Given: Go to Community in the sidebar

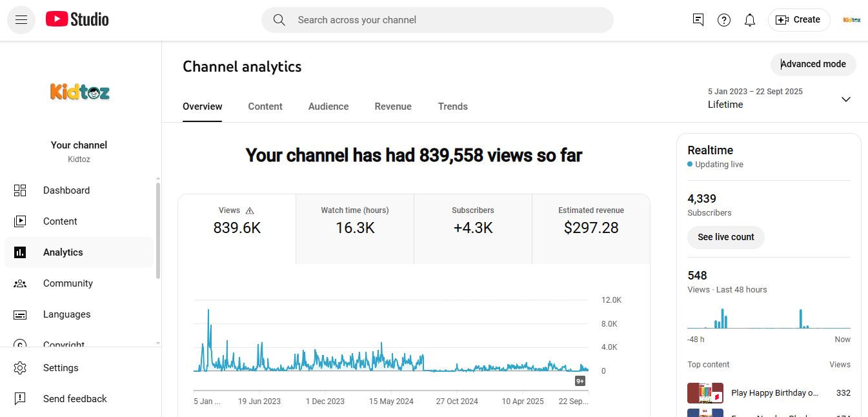Looking at the screenshot, I should click(68, 283).
